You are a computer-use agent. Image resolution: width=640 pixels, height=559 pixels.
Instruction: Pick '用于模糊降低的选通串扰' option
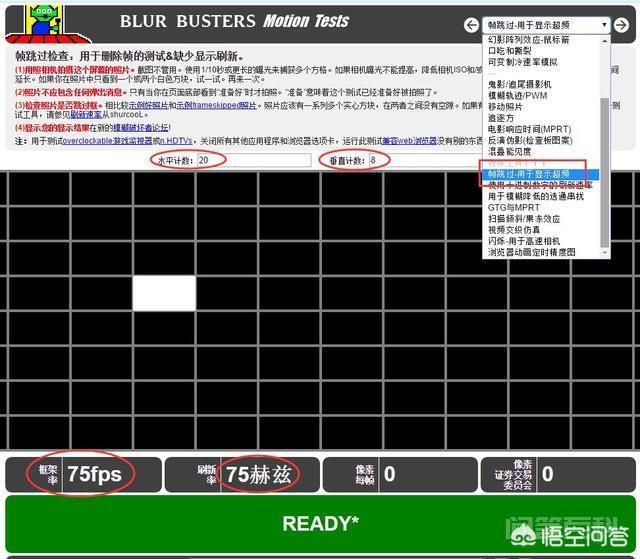536,196
